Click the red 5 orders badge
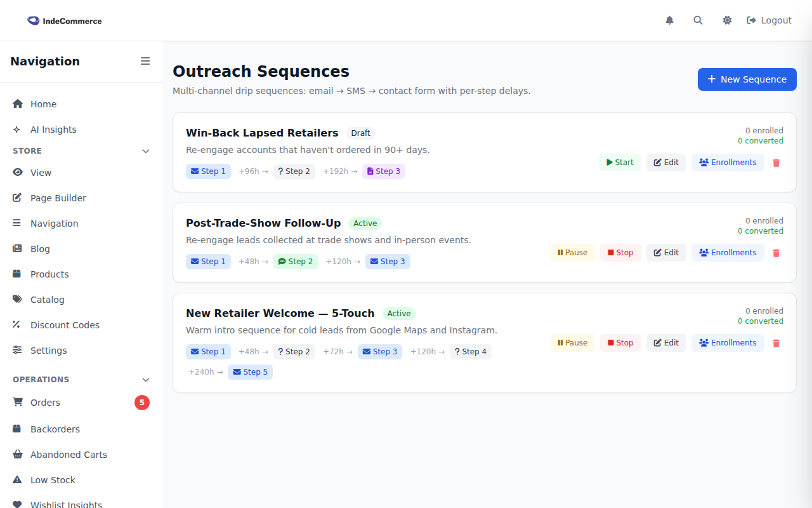 pyautogui.click(x=142, y=403)
